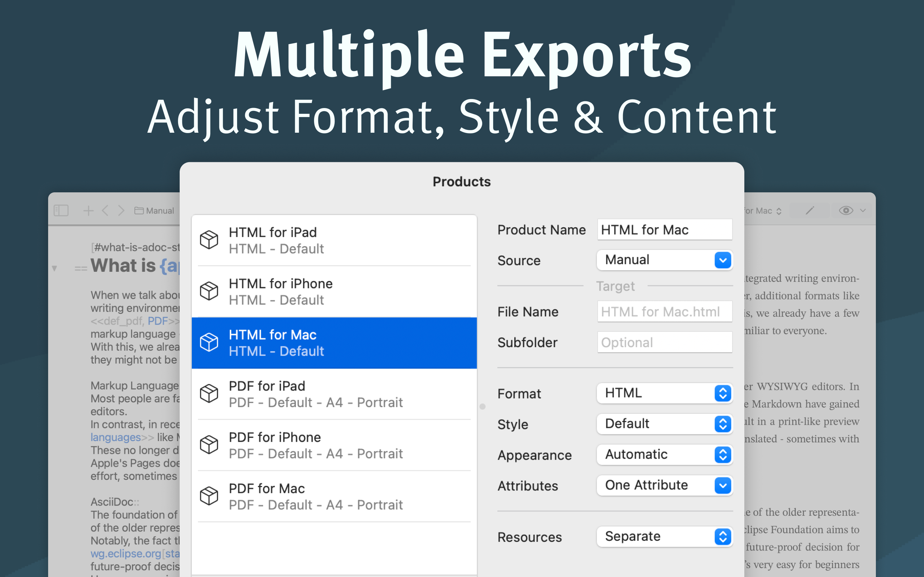Open the Attributes dropdown showing One Attribute
Viewport: 924px width, 577px height.
pyautogui.click(x=664, y=485)
